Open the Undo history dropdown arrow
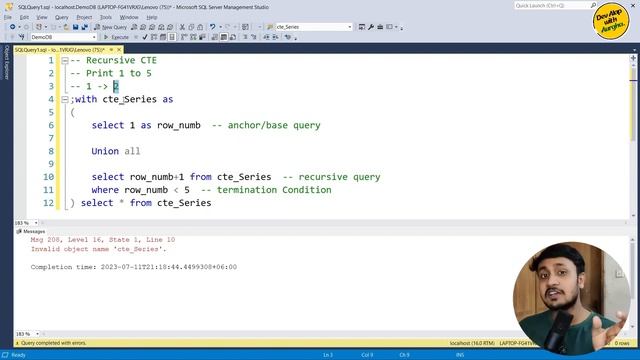 coord(220,27)
